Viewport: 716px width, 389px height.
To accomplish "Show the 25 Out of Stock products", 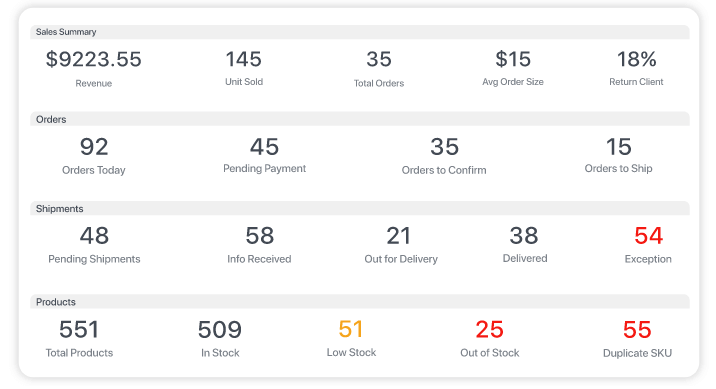I will [490, 339].
